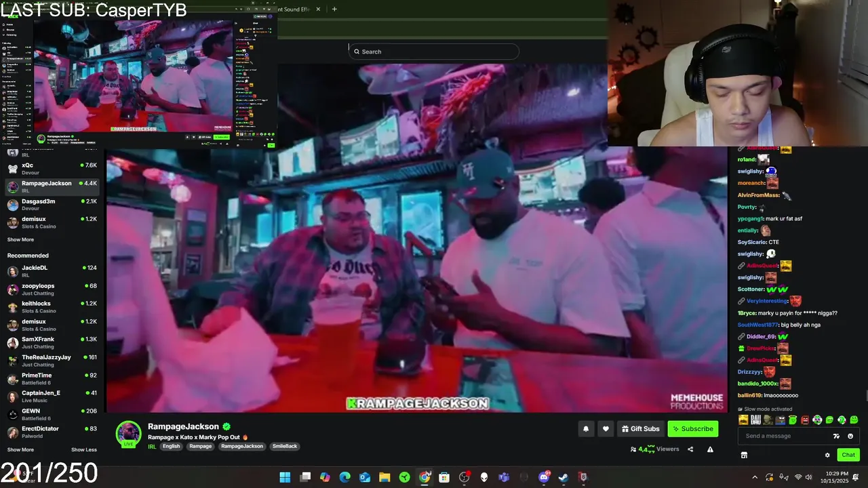Viewport: 868px width, 488px height.
Task: Open a new browser tab with plus
Action: [x=334, y=9]
